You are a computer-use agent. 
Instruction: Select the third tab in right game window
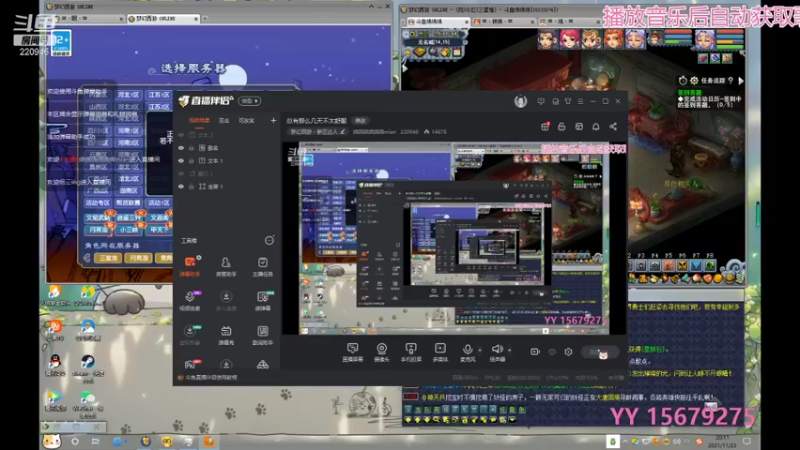[x=569, y=21]
